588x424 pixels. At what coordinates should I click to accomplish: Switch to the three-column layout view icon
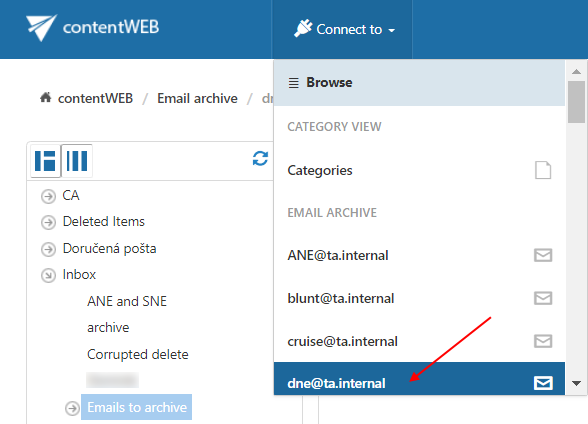click(77, 160)
